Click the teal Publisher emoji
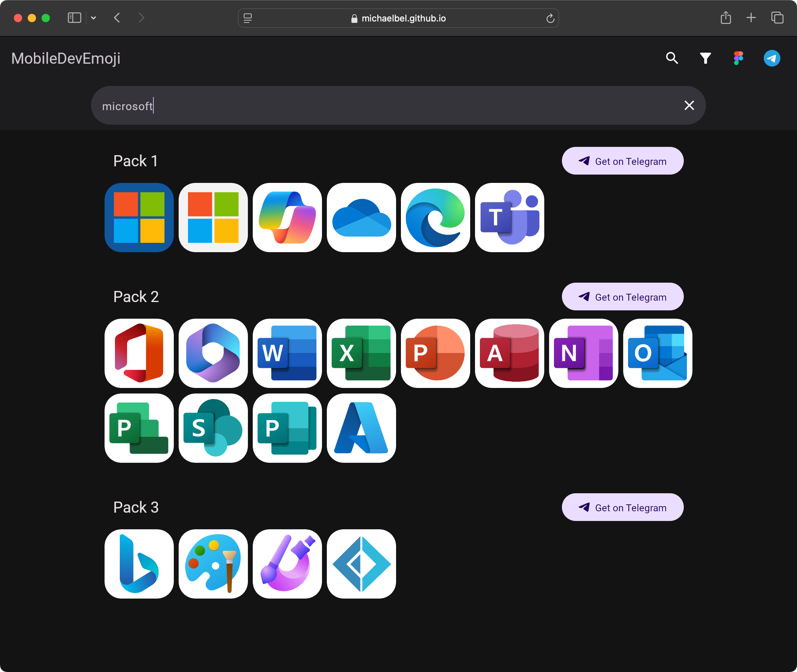This screenshot has width=797, height=672. [x=287, y=428]
